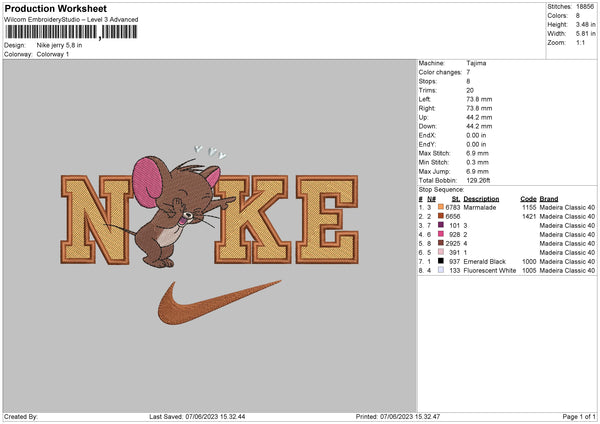Click the Stop Sequence heading
The image size is (600, 424).
441,190
